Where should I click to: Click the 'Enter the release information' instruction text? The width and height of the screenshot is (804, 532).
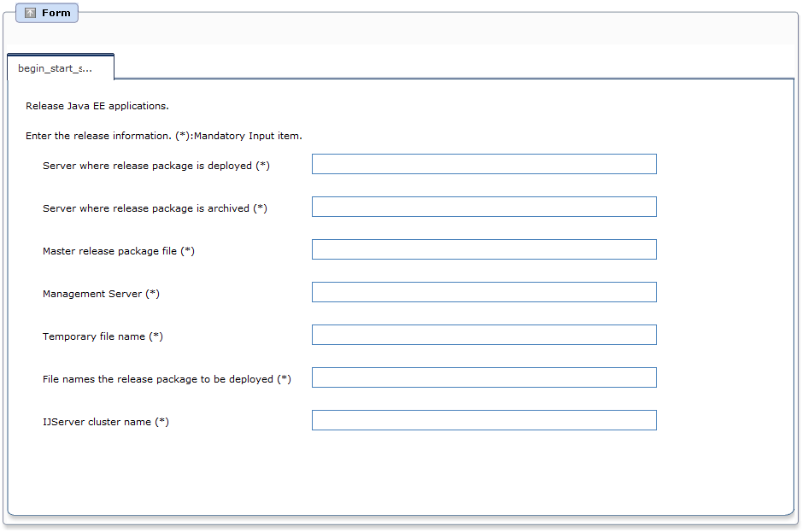(x=163, y=135)
